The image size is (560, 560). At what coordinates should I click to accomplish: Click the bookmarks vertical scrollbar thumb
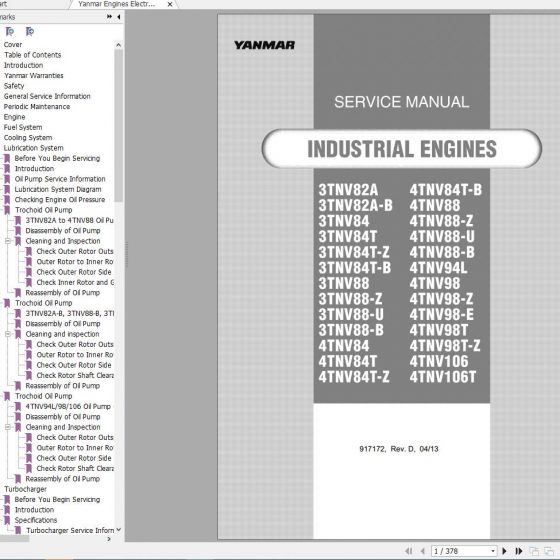[119, 126]
